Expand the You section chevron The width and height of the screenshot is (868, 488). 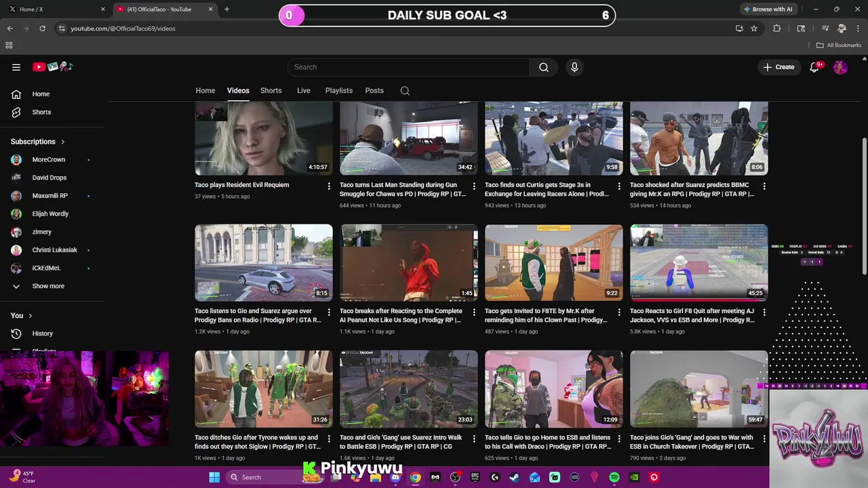[x=31, y=316]
